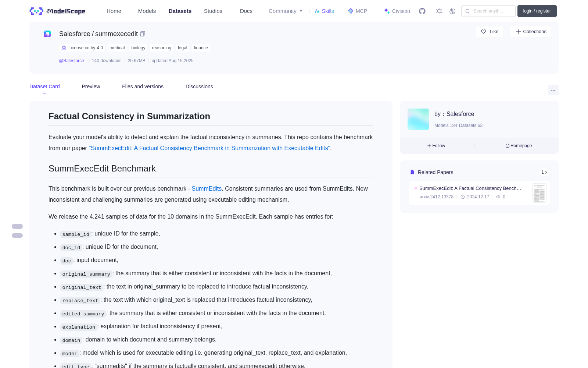Screen dimensions: 588x368
Task: Click the Models 184 count
Action: (446, 125)
